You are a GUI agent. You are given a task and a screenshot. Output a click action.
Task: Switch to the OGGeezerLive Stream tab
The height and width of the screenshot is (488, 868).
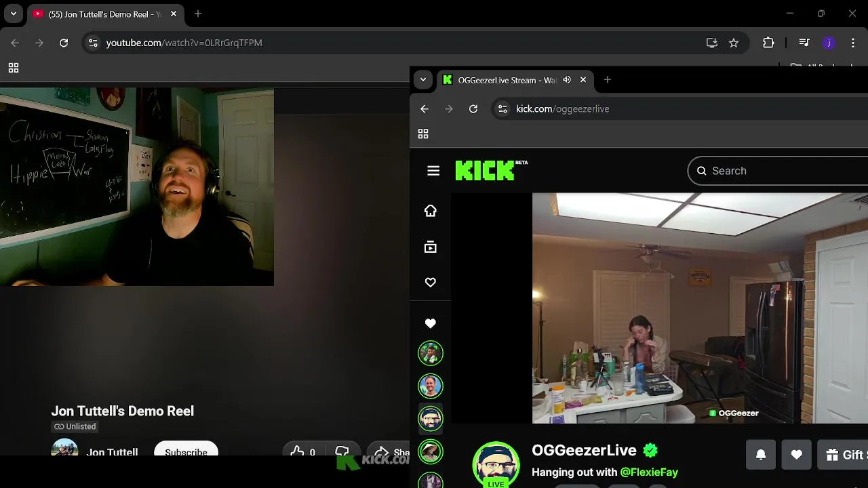(x=515, y=80)
